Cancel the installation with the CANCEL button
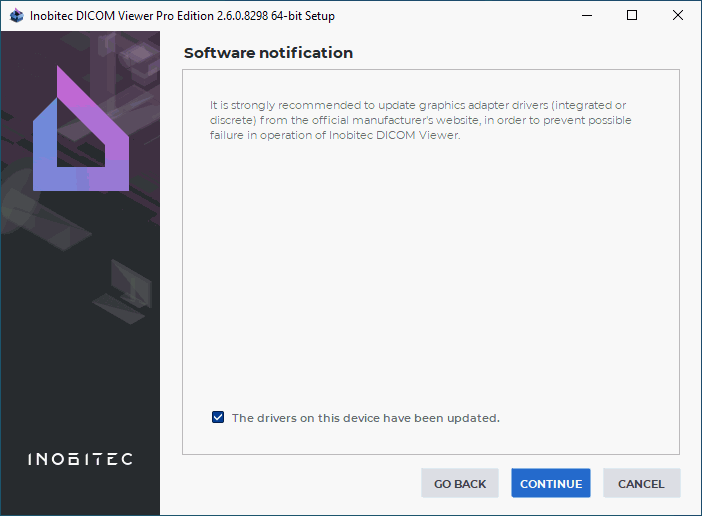This screenshot has height=516, width=702. (x=641, y=484)
